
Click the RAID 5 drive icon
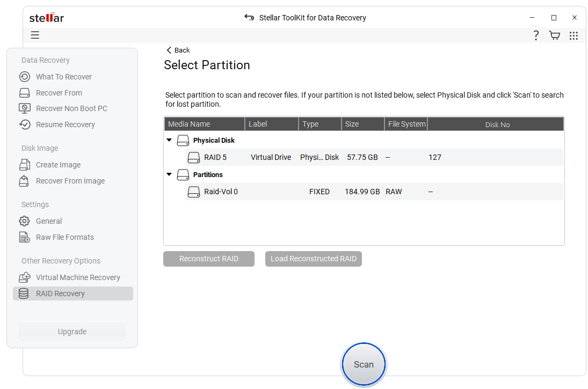(194, 157)
